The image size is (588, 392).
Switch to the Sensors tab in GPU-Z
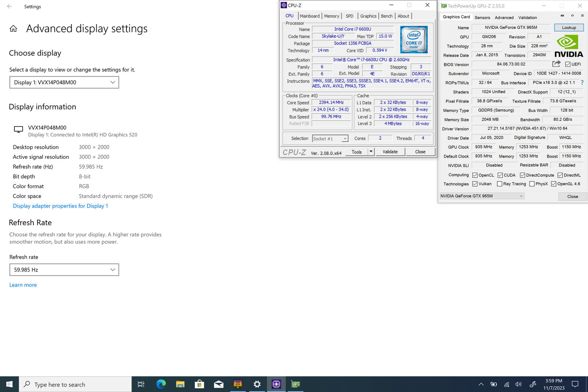click(482, 18)
